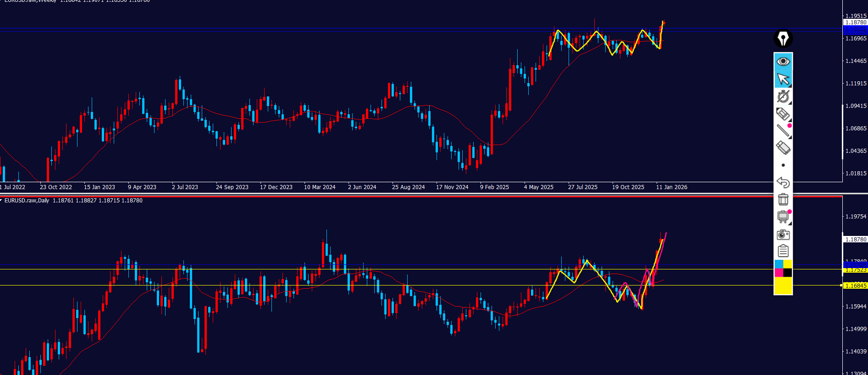Pick the cyan color swatch

click(779, 264)
